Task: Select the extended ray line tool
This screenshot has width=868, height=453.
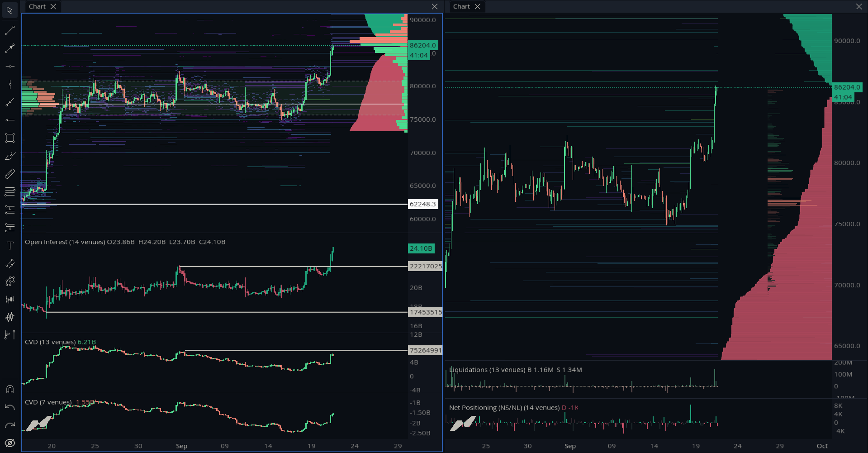Action: pos(9,102)
